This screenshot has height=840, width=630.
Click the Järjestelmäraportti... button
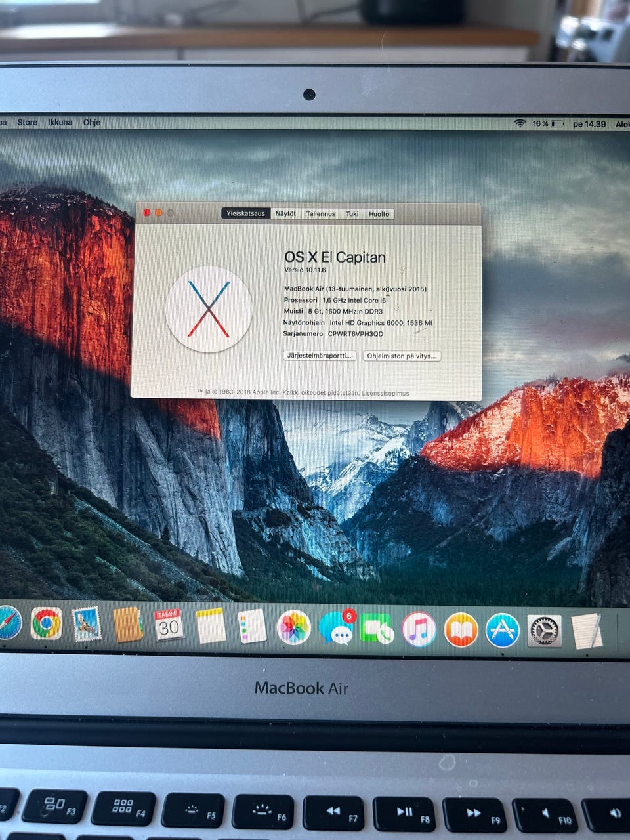point(320,356)
